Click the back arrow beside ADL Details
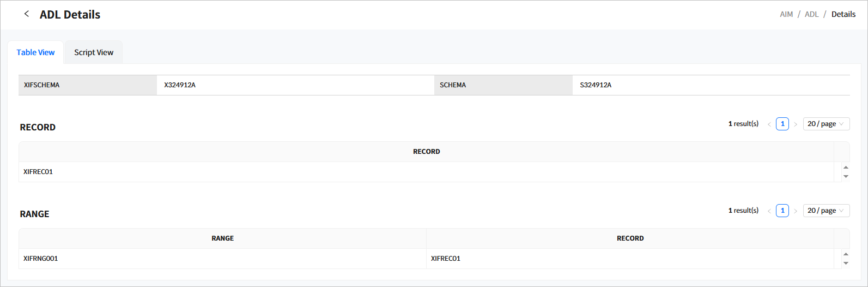 pyautogui.click(x=26, y=14)
